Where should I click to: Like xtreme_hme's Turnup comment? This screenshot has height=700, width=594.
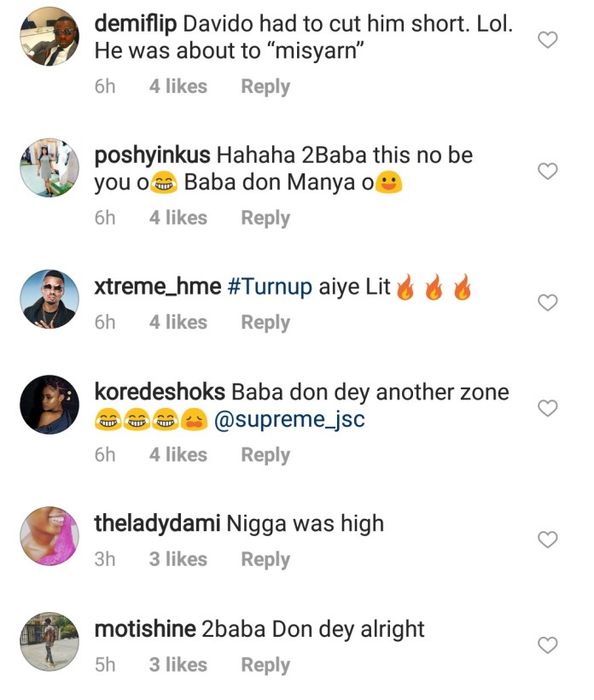pos(547,303)
